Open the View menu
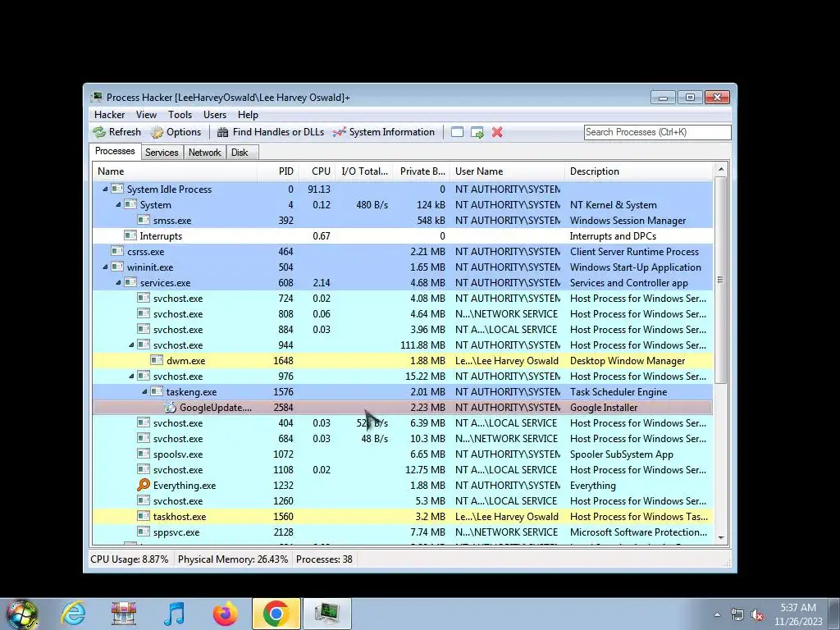840x630 pixels. 146,115
